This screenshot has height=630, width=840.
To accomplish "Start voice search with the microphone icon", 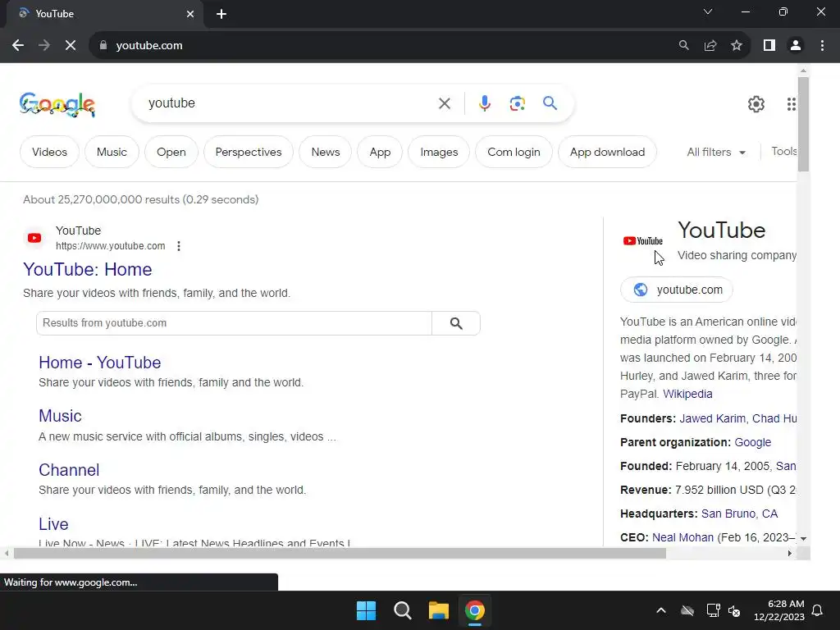I will pyautogui.click(x=484, y=103).
